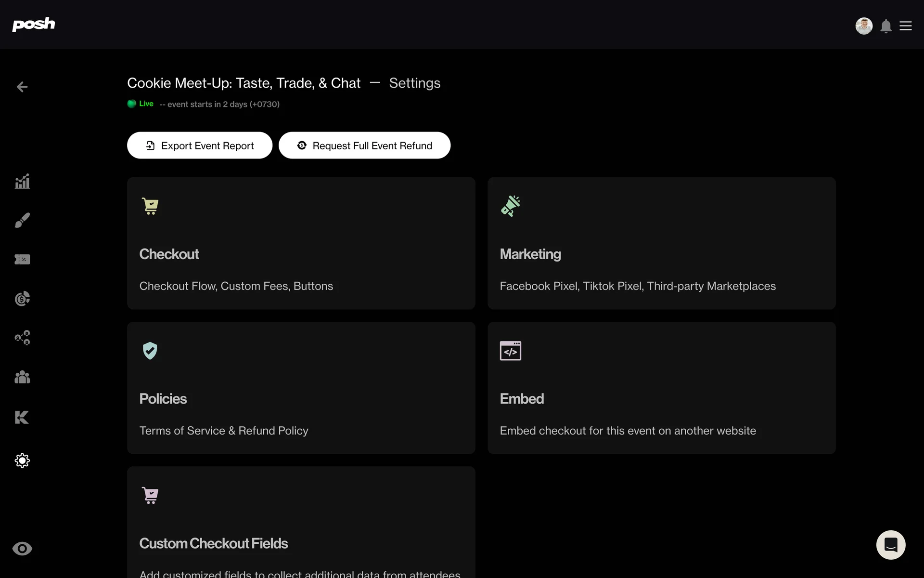Click Request Full Event Refund button
Viewport: 924px width, 578px height.
[x=364, y=145]
